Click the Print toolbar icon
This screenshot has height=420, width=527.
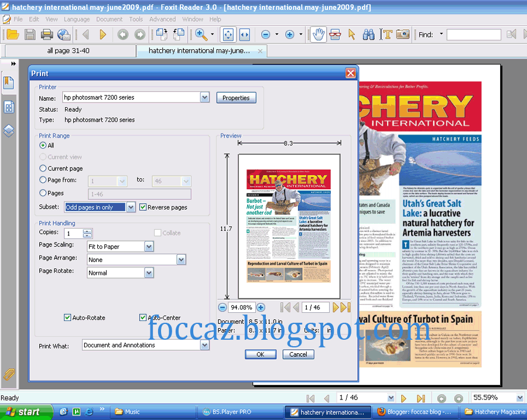[47, 35]
